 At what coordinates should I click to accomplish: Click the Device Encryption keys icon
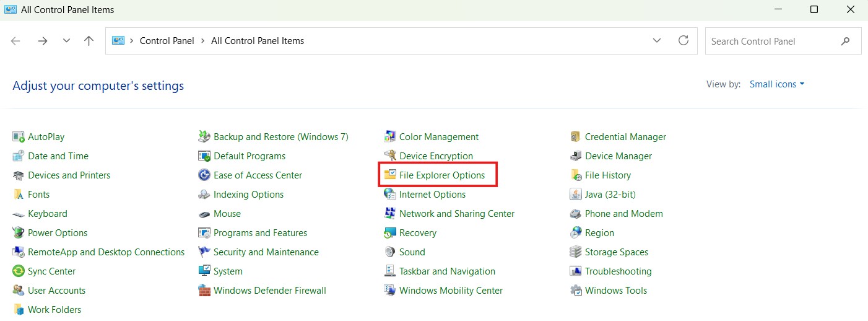coord(389,156)
